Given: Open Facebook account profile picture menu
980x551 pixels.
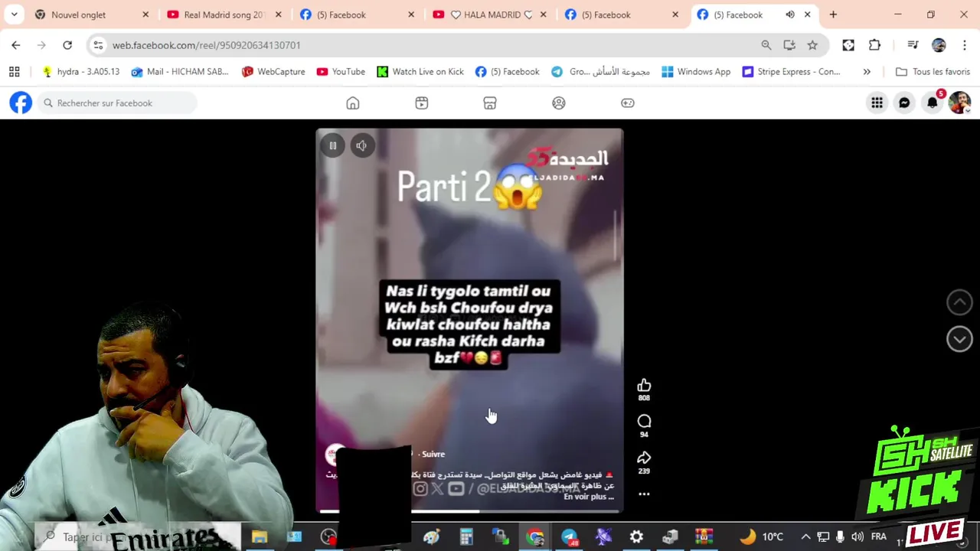Looking at the screenshot, I should point(959,103).
